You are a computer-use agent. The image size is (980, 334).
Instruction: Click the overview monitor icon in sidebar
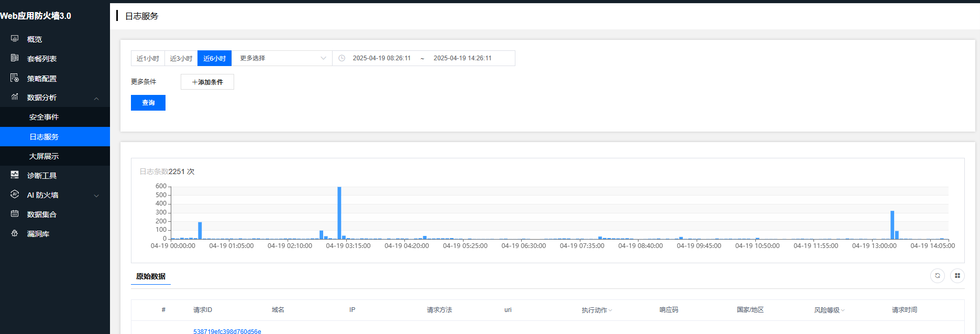pos(15,39)
